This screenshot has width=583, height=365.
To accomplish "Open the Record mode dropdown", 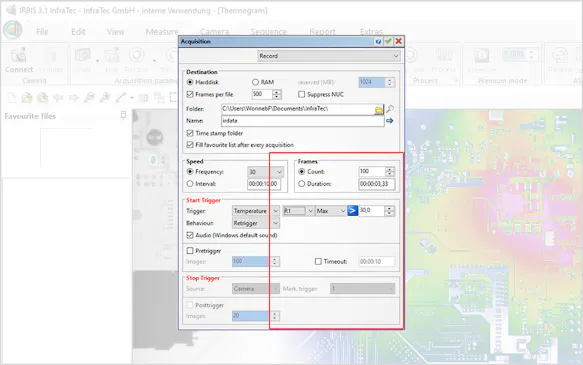I will coord(329,56).
